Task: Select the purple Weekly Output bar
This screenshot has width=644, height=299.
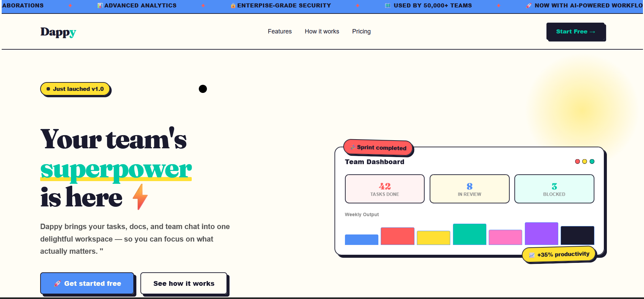Action: 541,233
